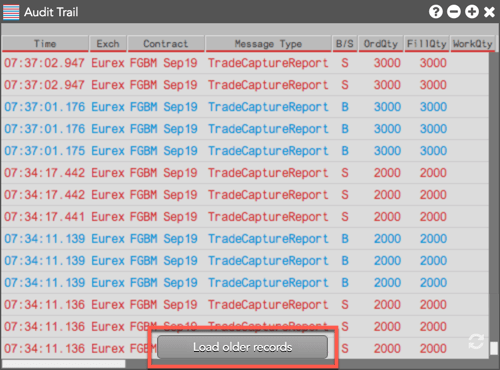Click the Contract column header
Image resolution: width=500 pixels, height=370 pixels.
[166, 44]
